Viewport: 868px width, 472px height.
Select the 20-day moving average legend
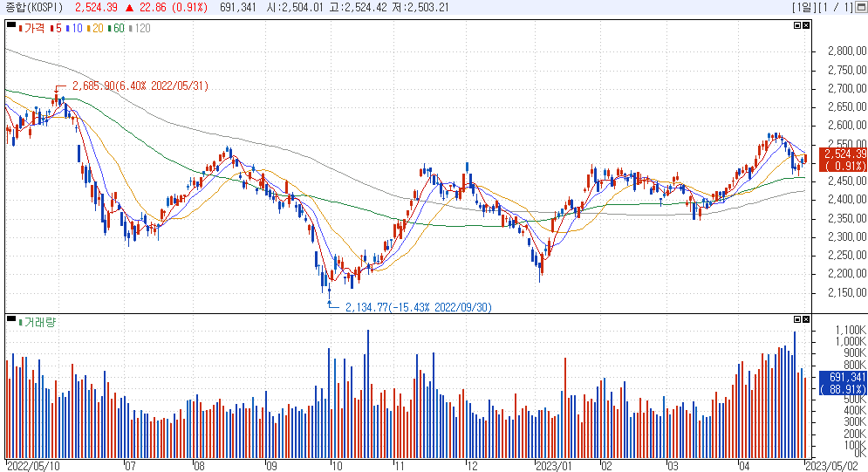tap(95, 28)
